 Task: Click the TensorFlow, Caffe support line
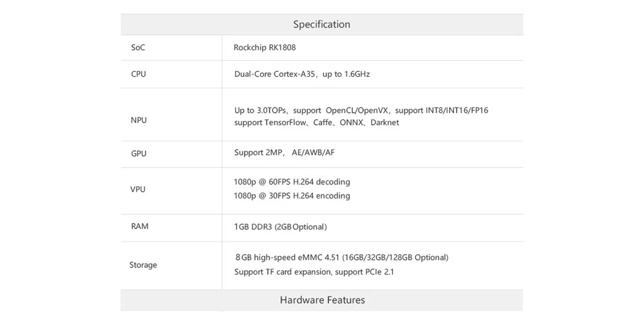tap(316, 122)
